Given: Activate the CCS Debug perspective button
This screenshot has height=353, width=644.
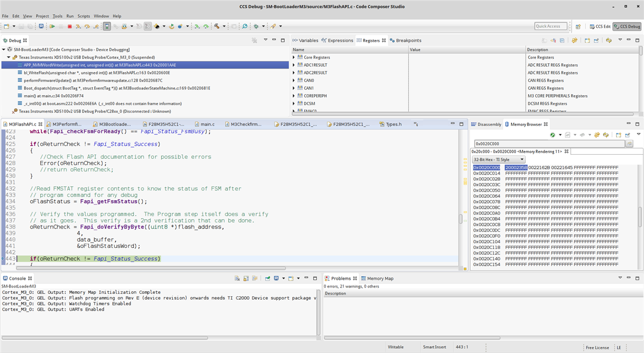Looking at the screenshot, I should [x=627, y=26].
